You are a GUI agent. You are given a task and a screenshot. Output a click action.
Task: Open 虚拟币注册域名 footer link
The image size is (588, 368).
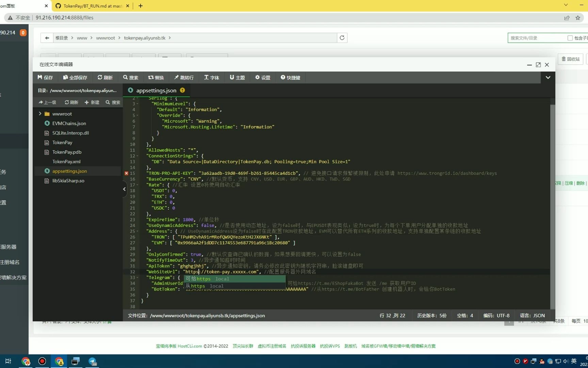pos(272,346)
